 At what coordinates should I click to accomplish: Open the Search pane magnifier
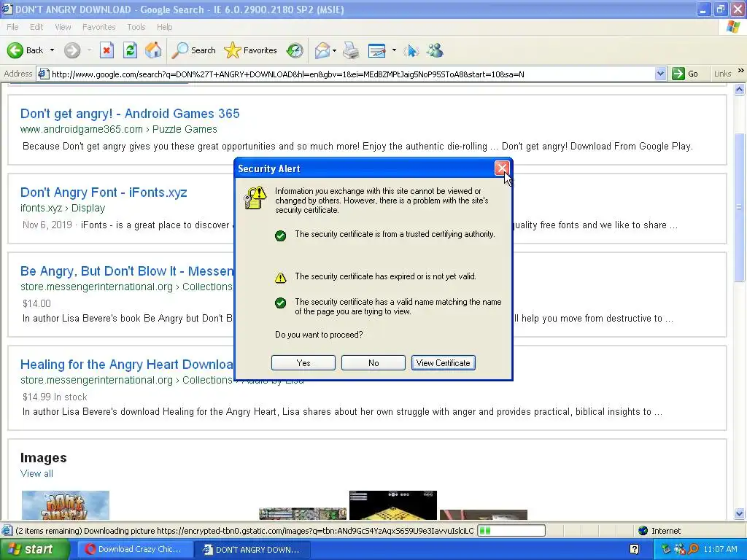click(x=179, y=50)
